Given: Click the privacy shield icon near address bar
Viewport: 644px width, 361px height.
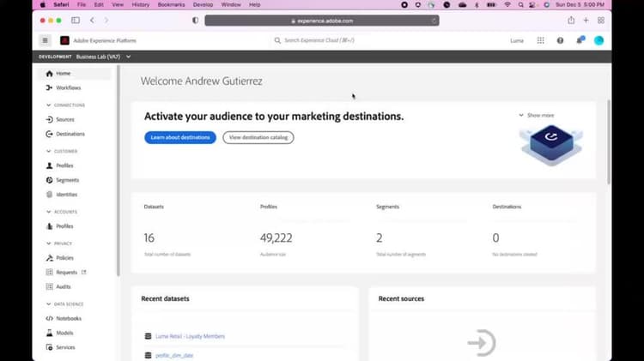Looking at the screenshot, I should 195,20.
